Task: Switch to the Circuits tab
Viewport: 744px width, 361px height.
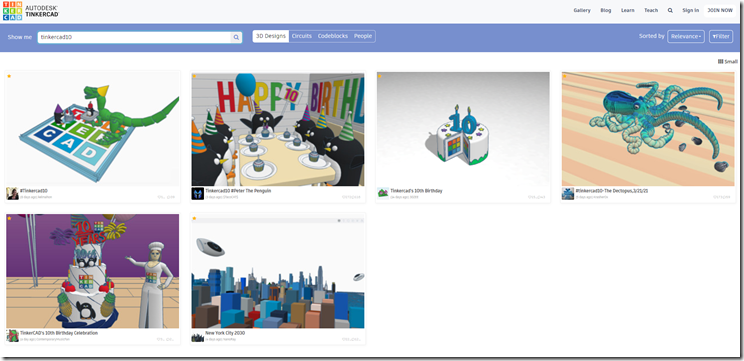Action: point(302,36)
